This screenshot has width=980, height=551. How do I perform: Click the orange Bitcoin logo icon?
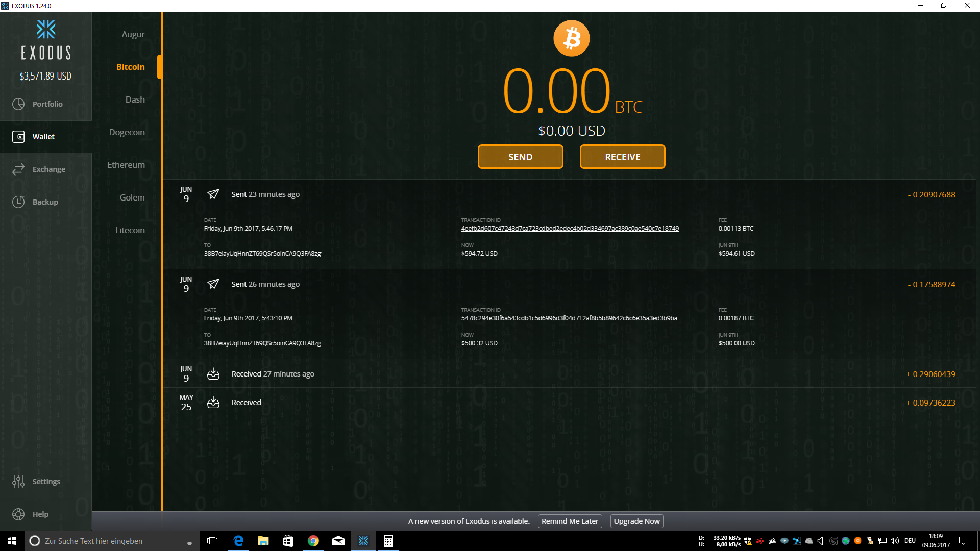pos(572,38)
